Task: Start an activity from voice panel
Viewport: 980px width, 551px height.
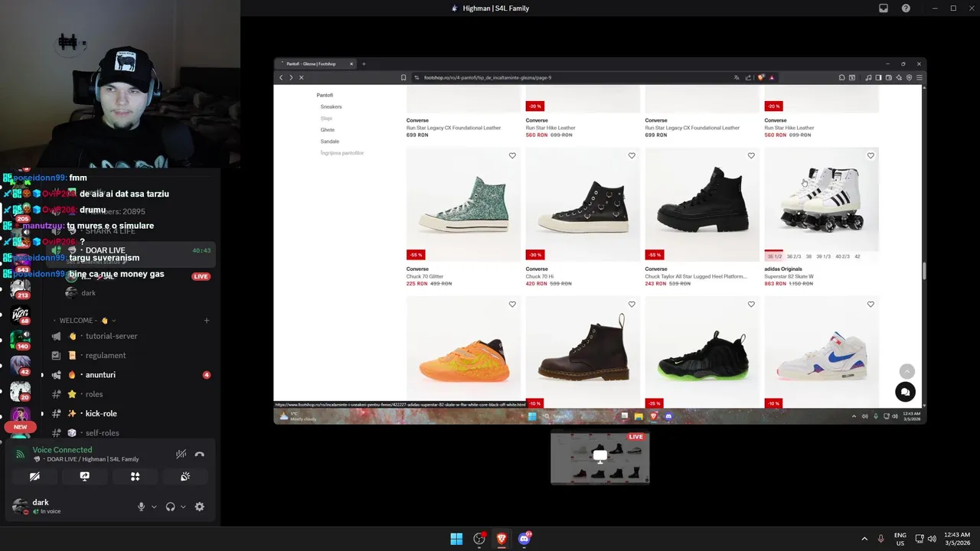Action: (135, 476)
